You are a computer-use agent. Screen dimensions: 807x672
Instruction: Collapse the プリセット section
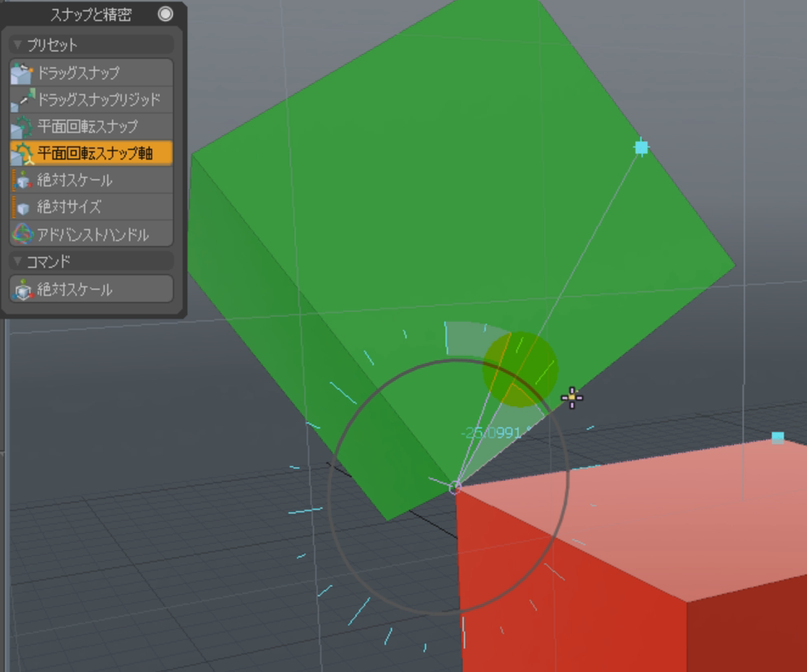point(18,45)
